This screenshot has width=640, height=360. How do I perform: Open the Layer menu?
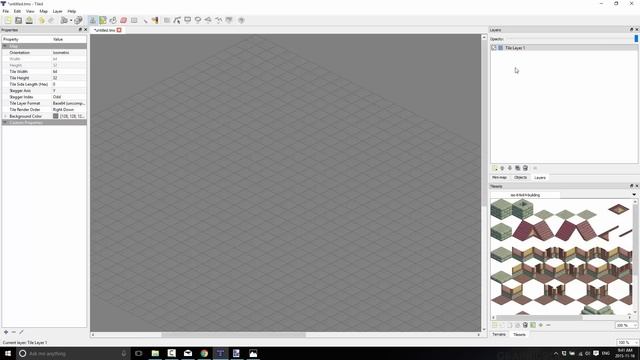pos(58,11)
